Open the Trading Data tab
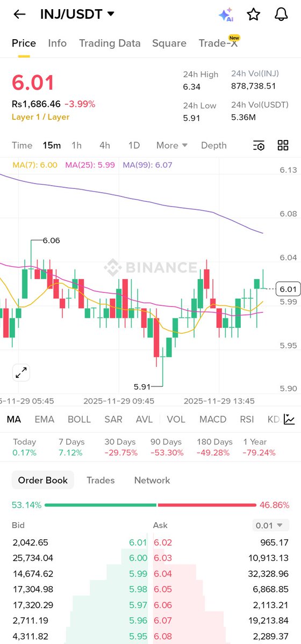The image size is (301, 644). coord(110,43)
